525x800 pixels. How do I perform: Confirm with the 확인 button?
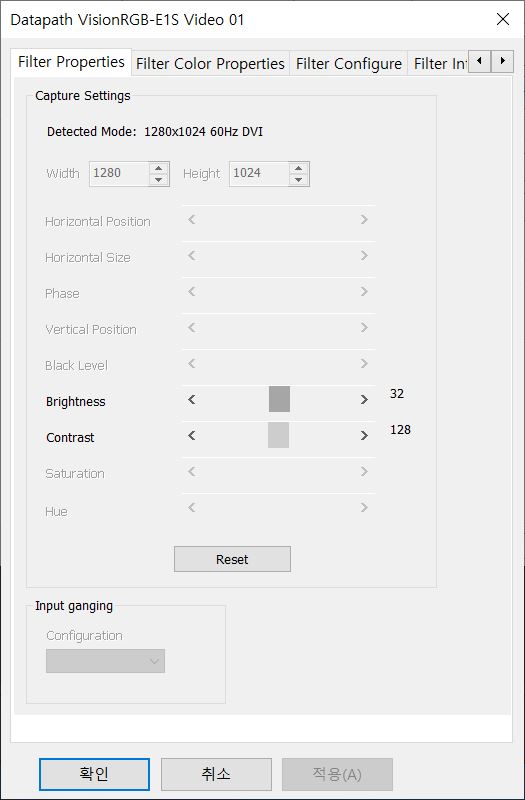[94, 774]
